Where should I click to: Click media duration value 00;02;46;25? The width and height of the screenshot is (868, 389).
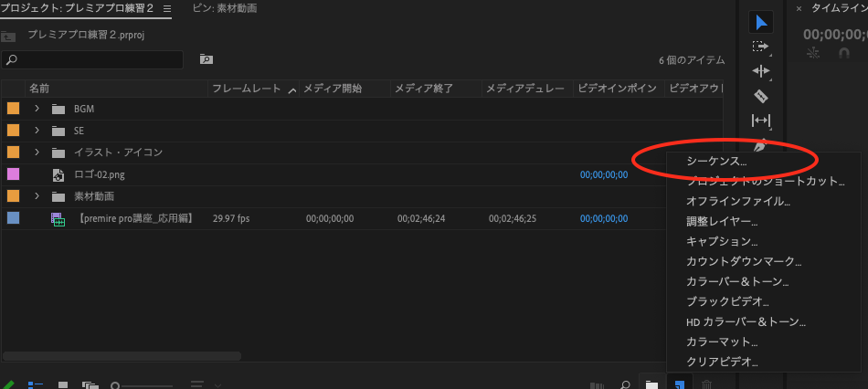click(513, 218)
